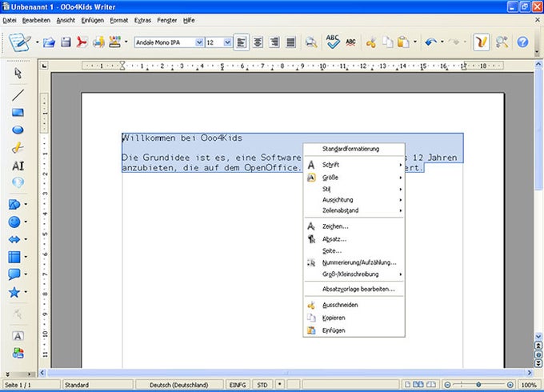This screenshot has height=392, width=544.
Task: Click the zoom slider handle
Action: [478, 384]
